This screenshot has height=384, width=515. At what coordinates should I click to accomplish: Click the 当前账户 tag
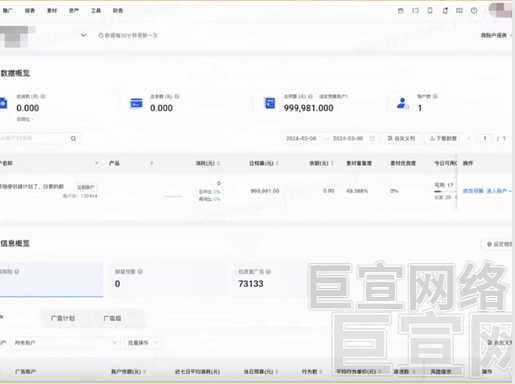tap(86, 187)
